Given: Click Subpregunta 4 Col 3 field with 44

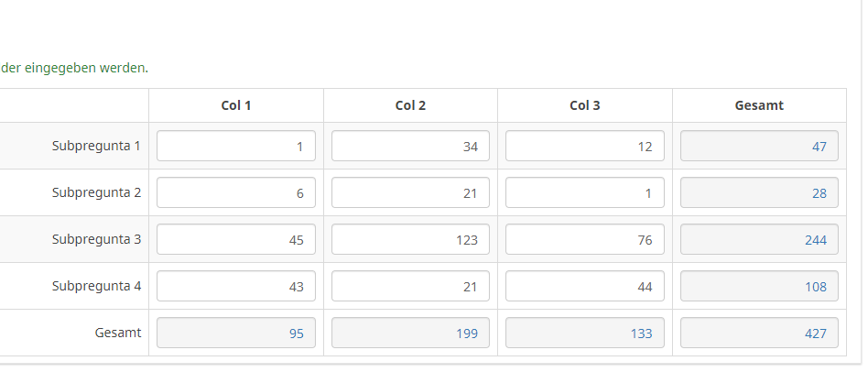Looking at the screenshot, I should coord(585,286).
